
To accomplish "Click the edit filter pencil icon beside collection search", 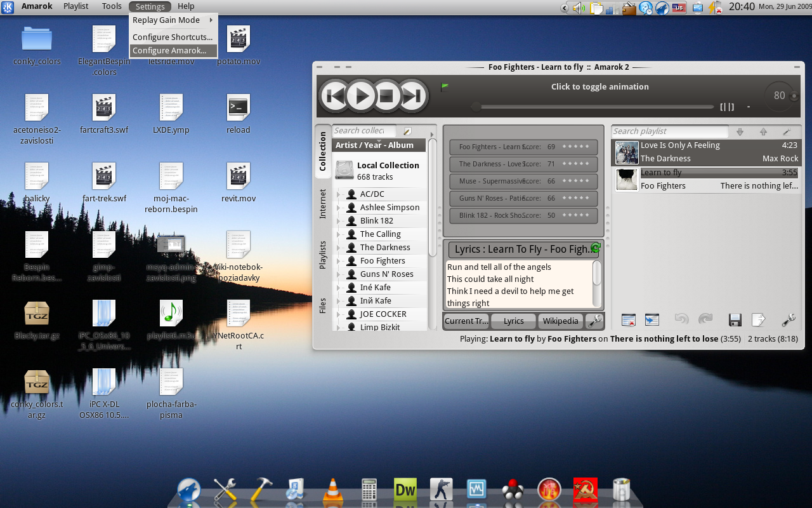I will pos(407,131).
